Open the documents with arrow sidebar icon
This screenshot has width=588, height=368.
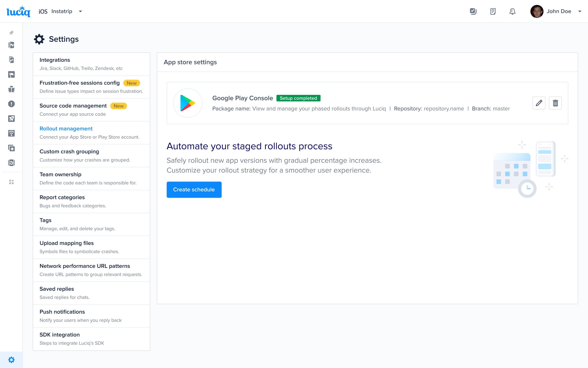[11, 60]
